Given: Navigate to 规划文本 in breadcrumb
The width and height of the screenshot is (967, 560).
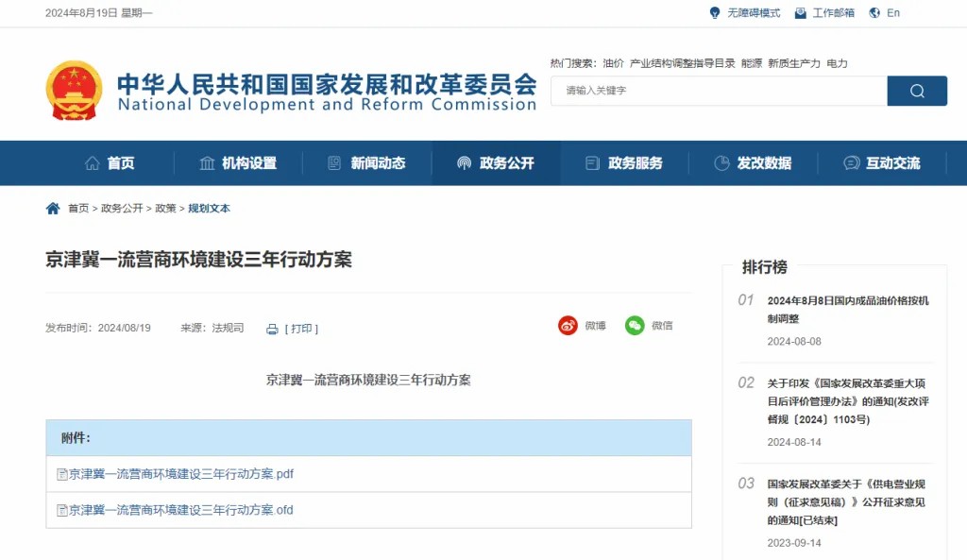Looking at the screenshot, I should coord(209,209).
